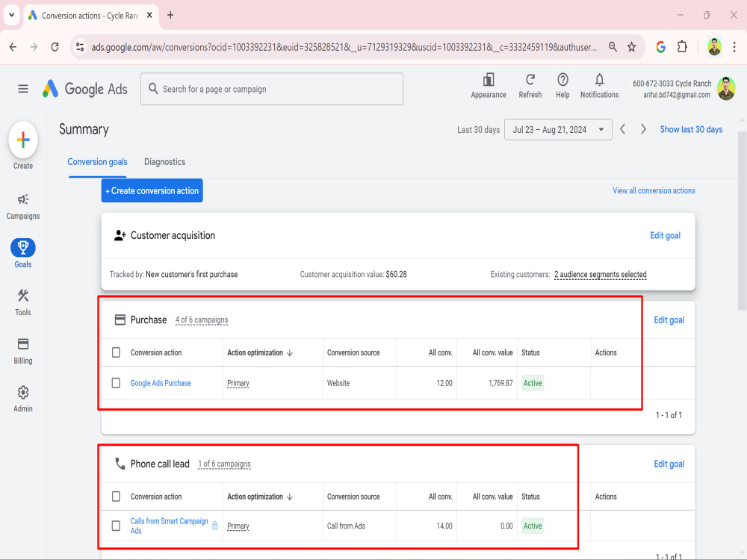Click Show last 30 days
Screen dimensions: 747x560
(x=691, y=129)
